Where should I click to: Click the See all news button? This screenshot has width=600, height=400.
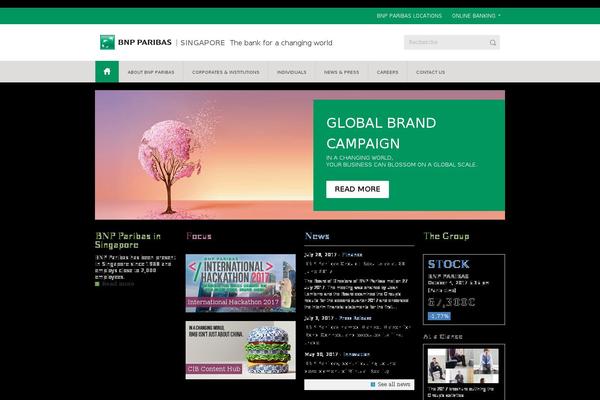(x=359, y=384)
